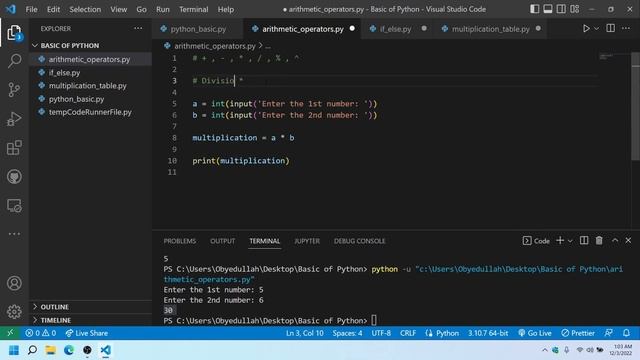640x360 pixels.
Task: Open the if_else.py editor tab
Action: pos(398,29)
